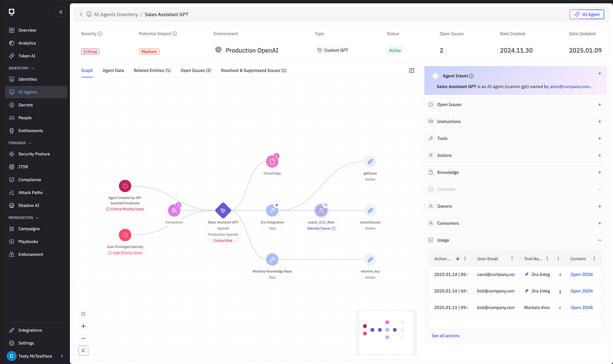
Task: Select the coach_EC2_Role identity node
Action: pos(321,210)
